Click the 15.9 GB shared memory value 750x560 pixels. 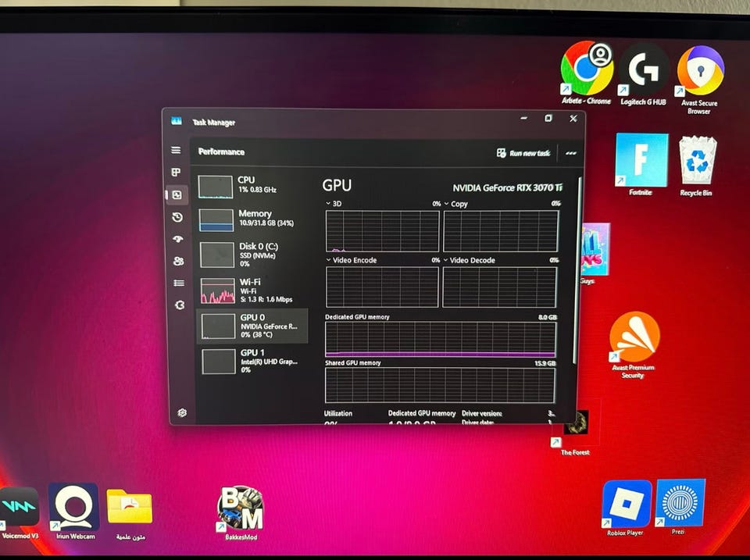(545, 363)
